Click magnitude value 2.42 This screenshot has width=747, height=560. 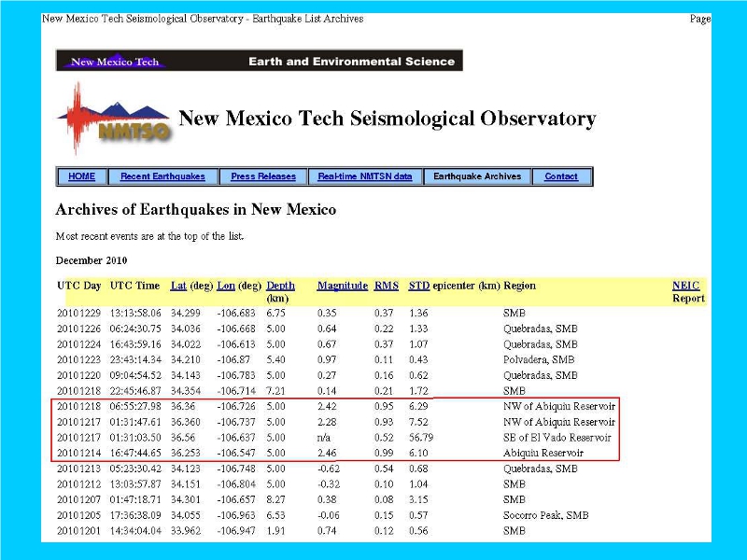328,407
